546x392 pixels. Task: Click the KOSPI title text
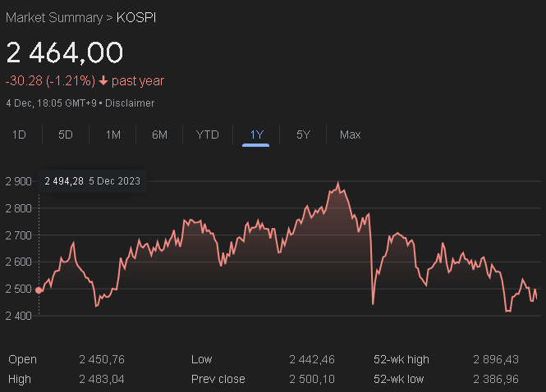click(136, 18)
